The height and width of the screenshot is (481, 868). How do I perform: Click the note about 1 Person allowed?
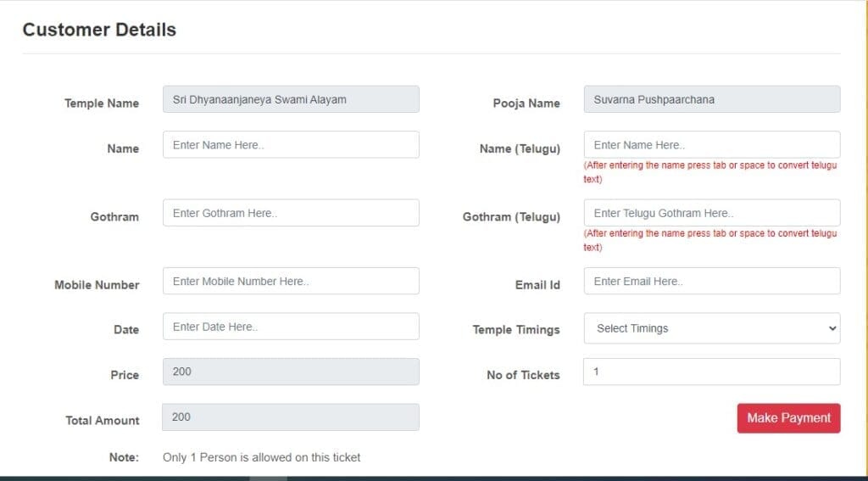click(261, 457)
